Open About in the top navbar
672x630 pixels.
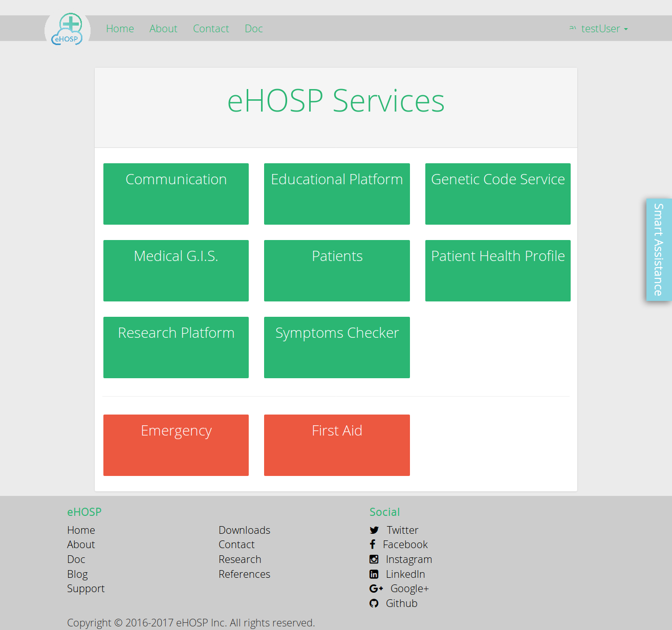(x=163, y=29)
